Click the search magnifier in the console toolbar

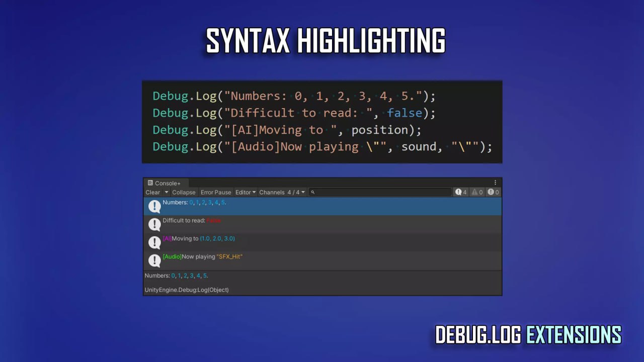313,192
